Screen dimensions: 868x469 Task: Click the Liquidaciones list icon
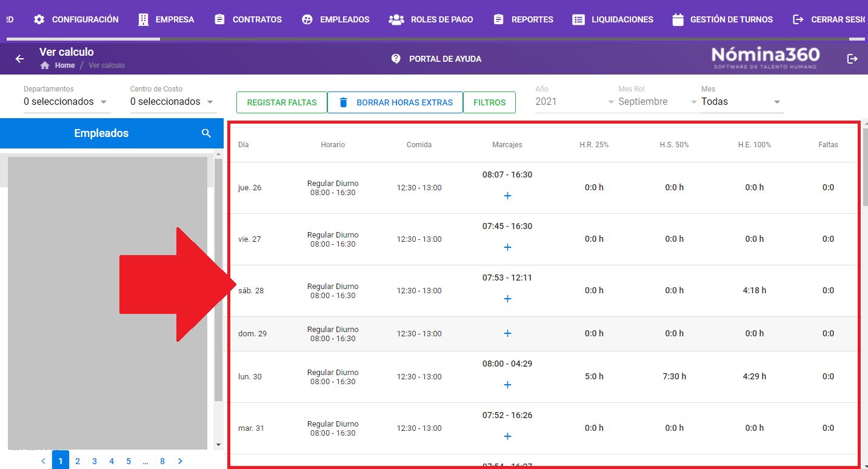pos(579,19)
